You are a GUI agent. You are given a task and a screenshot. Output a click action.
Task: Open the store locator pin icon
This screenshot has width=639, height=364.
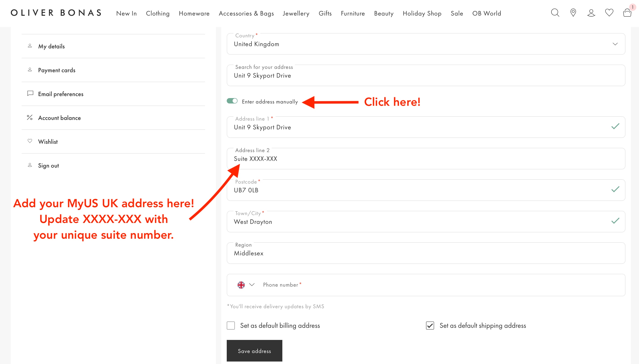click(x=573, y=13)
